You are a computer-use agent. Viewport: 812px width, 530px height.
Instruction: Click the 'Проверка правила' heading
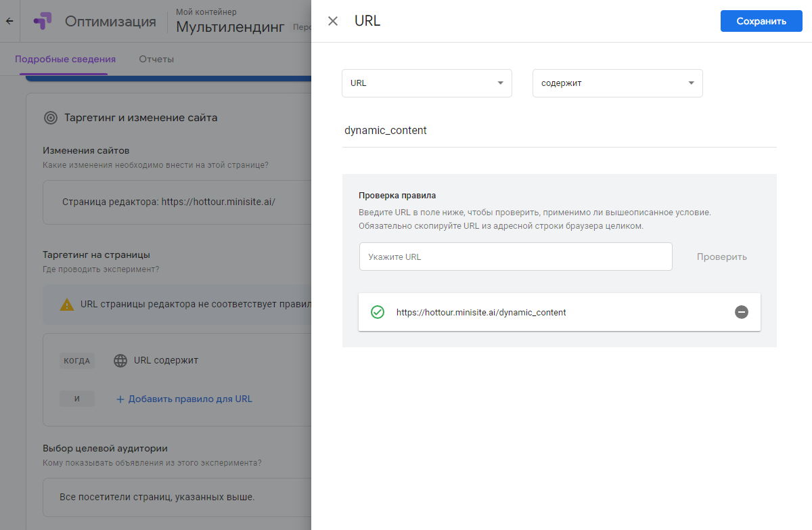(x=397, y=196)
